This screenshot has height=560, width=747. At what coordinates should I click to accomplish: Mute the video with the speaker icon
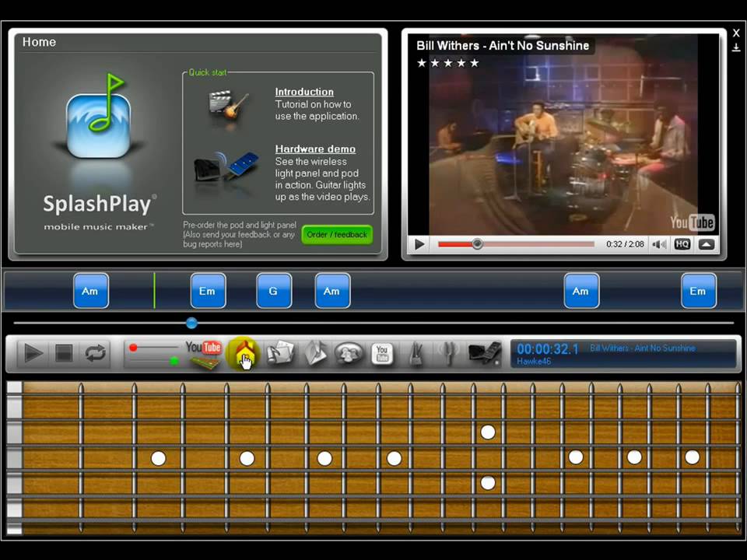(659, 244)
